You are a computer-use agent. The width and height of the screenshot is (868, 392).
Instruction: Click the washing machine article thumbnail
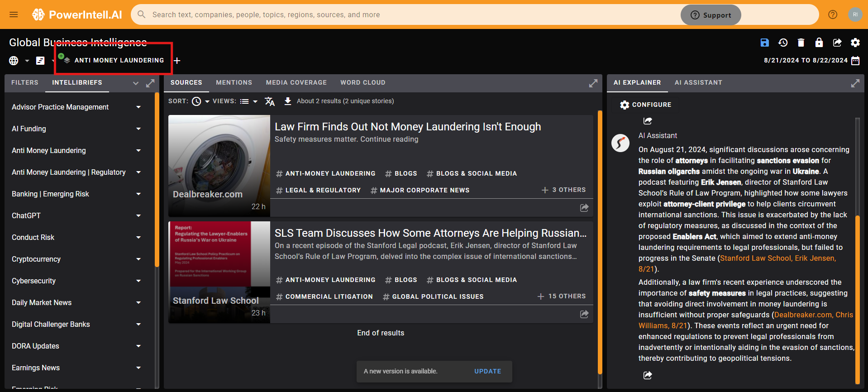click(x=219, y=166)
